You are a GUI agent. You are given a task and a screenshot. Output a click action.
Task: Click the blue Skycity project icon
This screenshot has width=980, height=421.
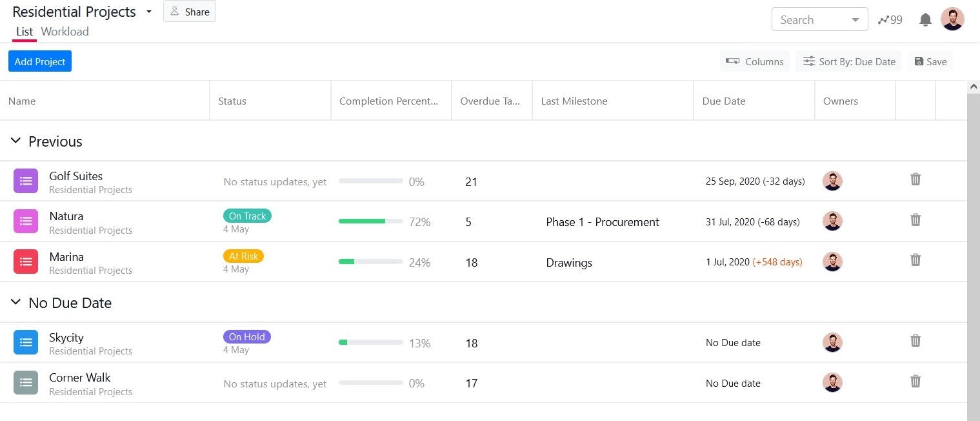point(26,342)
